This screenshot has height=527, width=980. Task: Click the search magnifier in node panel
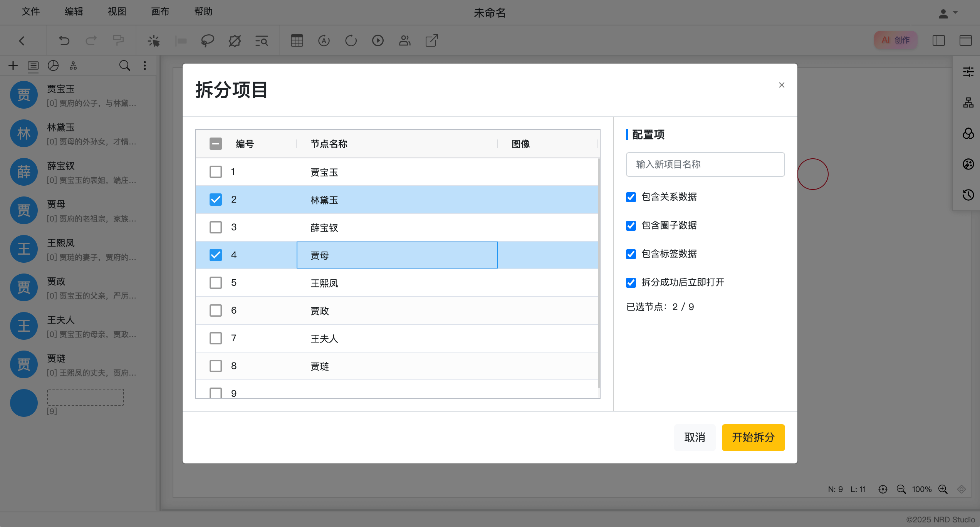(124, 65)
